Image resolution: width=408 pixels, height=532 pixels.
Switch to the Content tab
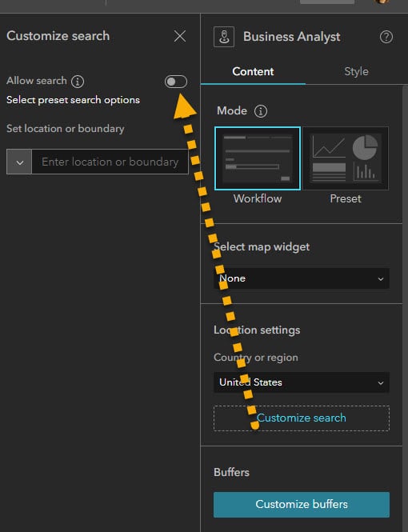(253, 71)
